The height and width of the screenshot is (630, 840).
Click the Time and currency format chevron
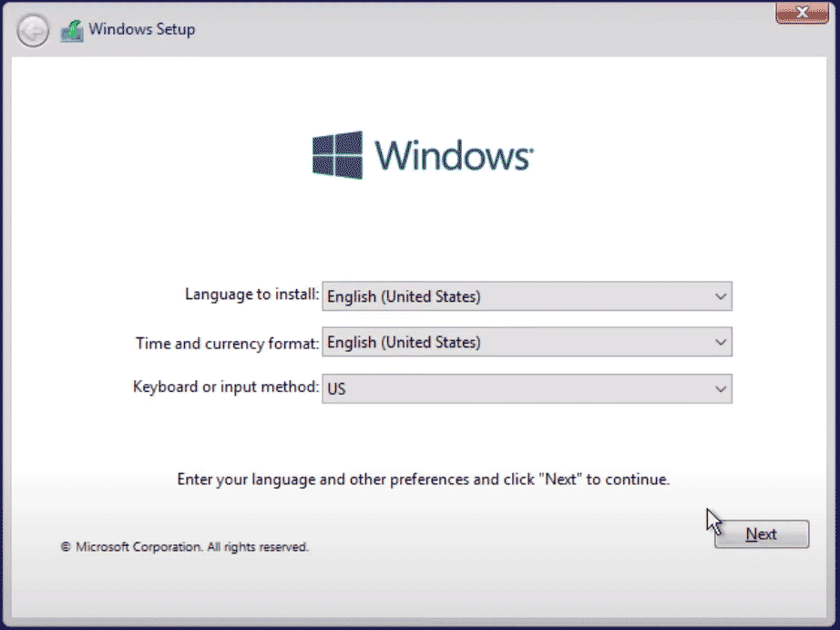click(721, 343)
